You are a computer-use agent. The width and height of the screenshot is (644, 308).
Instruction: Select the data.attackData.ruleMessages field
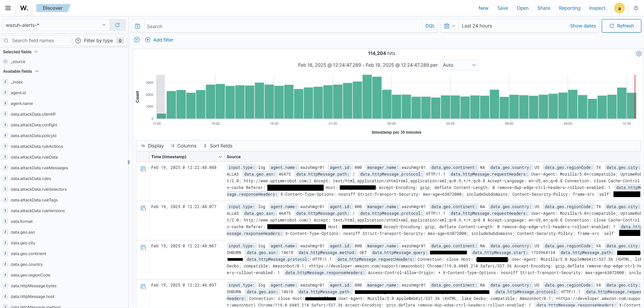[39, 168]
